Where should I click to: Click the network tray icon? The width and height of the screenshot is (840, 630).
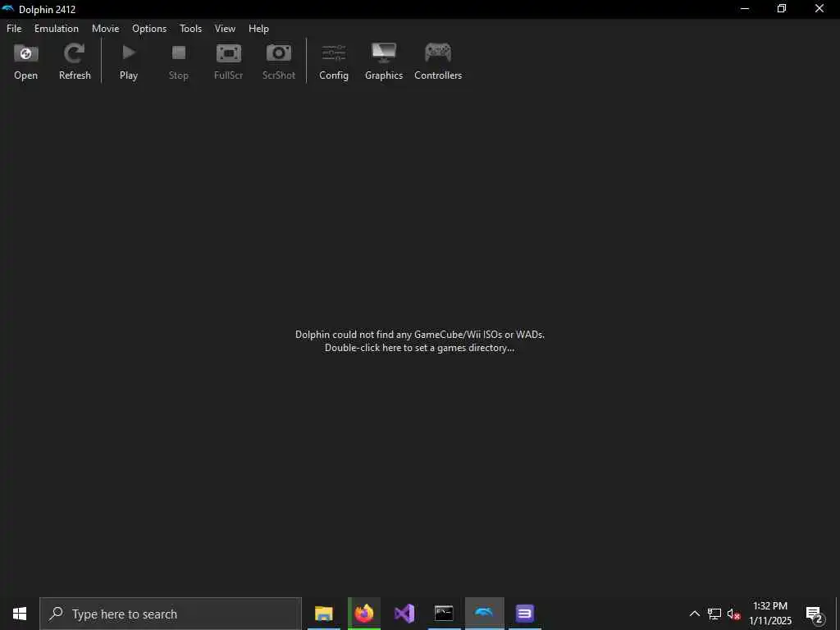[x=714, y=614]
